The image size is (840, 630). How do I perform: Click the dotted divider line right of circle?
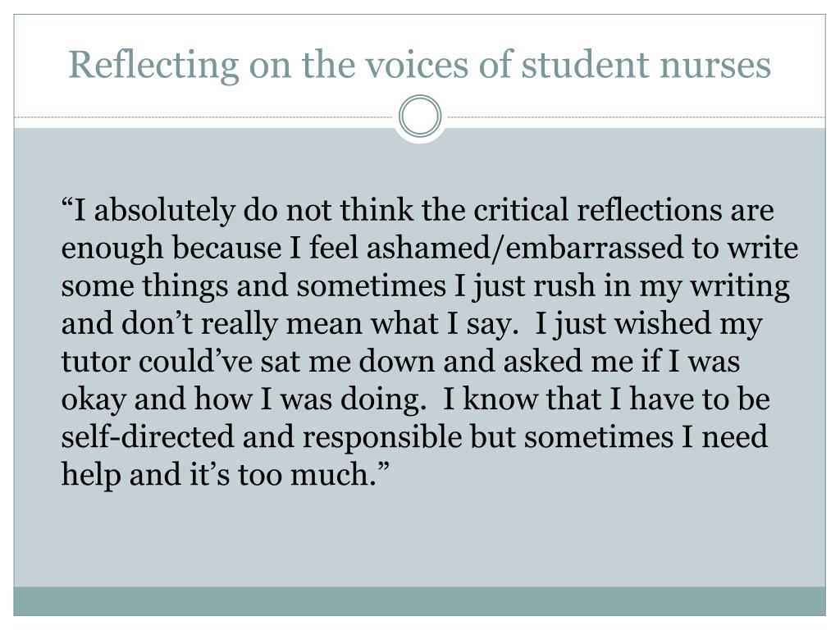point(637,116)
